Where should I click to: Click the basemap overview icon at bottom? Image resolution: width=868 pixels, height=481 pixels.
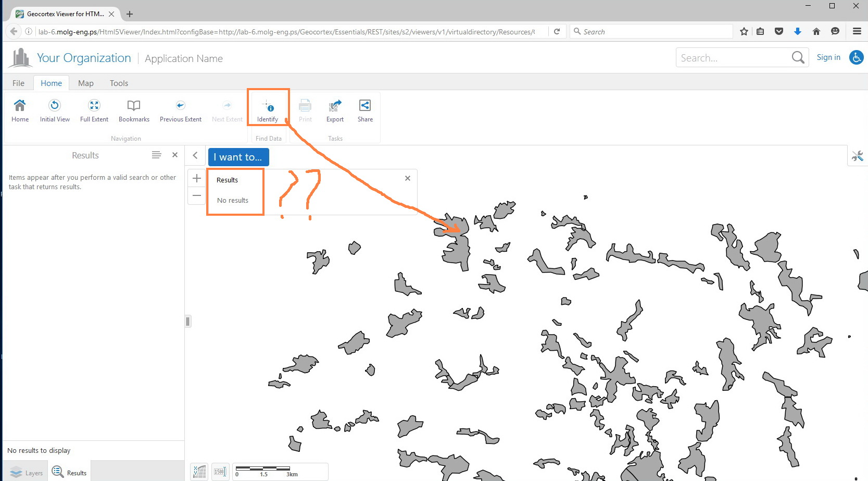point(199,472)
